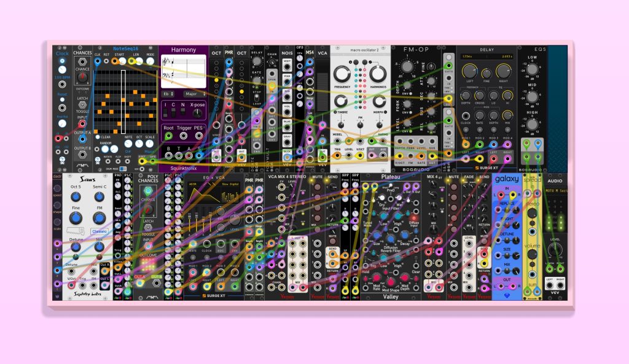Click the SCALE knob in NoteSeq16
629x364 pixels.
tap(150, 144)
